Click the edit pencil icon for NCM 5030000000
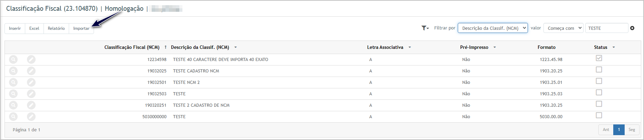Viewport: 644px width, 140px height. click(x=31, y=117)
